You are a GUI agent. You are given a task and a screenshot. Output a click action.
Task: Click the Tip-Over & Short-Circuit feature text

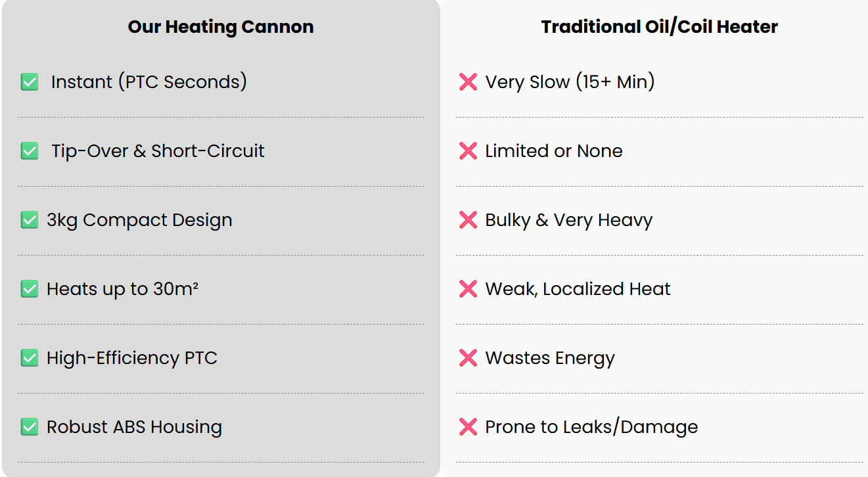(x=158, y=151)
